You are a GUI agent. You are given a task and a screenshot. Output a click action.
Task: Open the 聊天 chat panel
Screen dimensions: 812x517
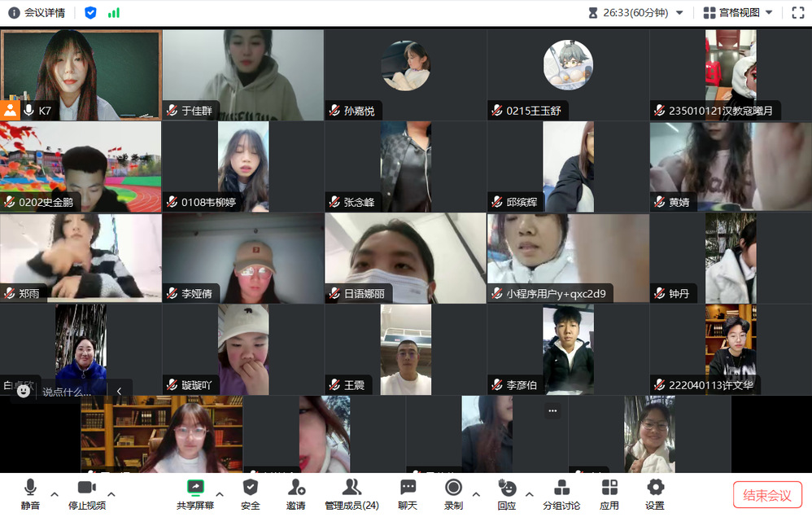408,494
